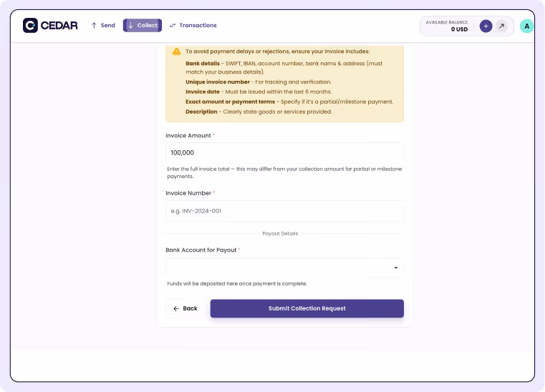Click the 'Bank details' bold text
The image size is (545, 392).
point(203,64)
